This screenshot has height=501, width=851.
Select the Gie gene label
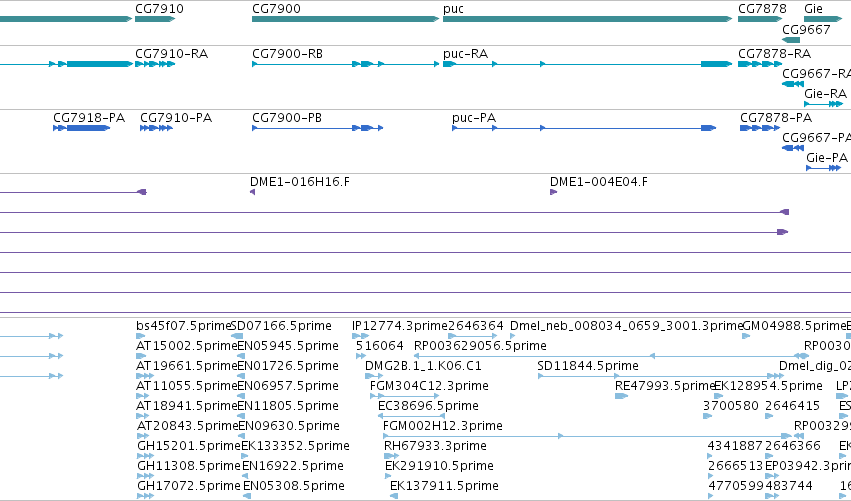[813, 9]
